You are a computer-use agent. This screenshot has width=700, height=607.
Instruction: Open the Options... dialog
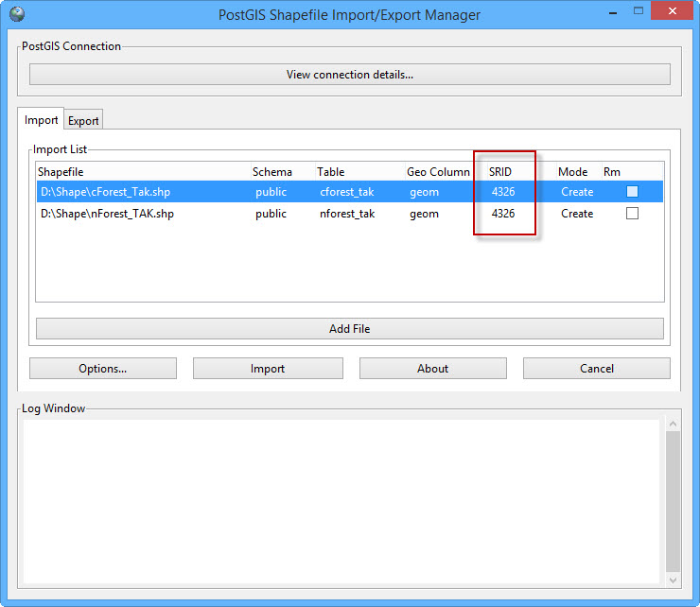point(103,368)
